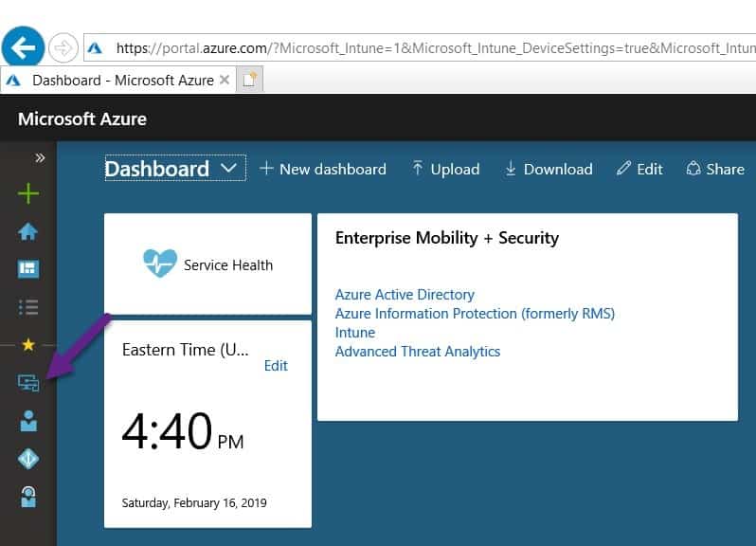The width and height of the screenshot is (756, 546).
Task: Open the Azure Active Directory link
Action: 405,295
